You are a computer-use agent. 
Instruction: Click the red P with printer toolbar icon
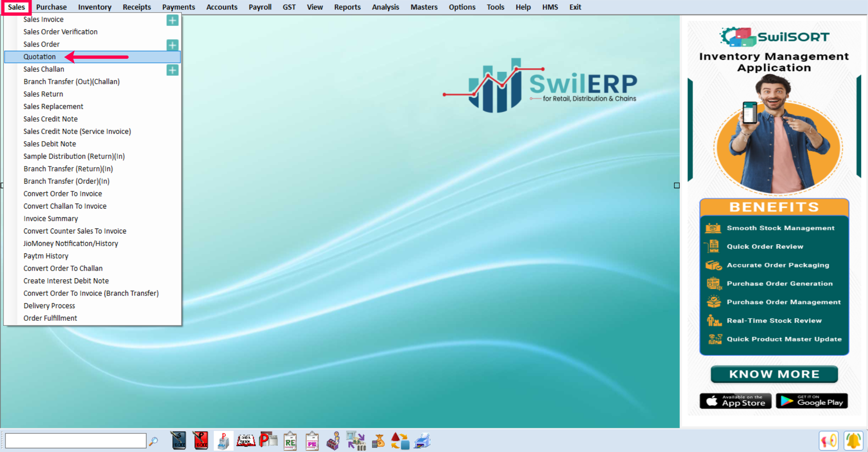[x=268, y=440]
